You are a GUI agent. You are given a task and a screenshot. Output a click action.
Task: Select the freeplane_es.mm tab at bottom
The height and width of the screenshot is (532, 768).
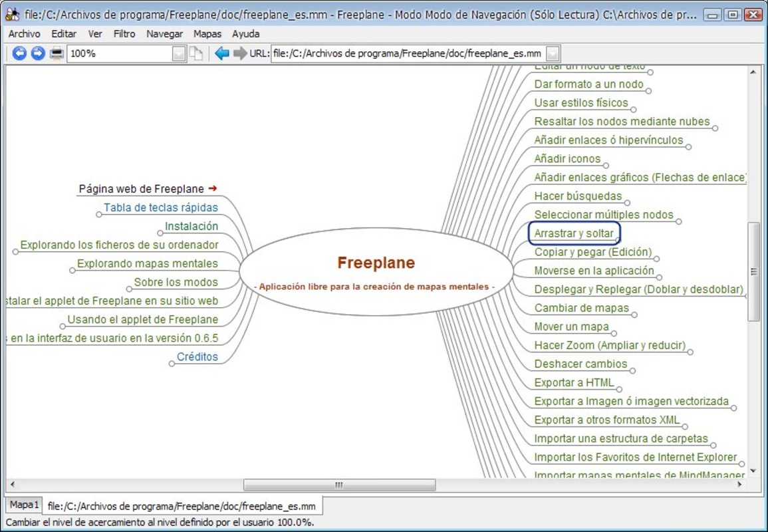click(x=182, y=506)
